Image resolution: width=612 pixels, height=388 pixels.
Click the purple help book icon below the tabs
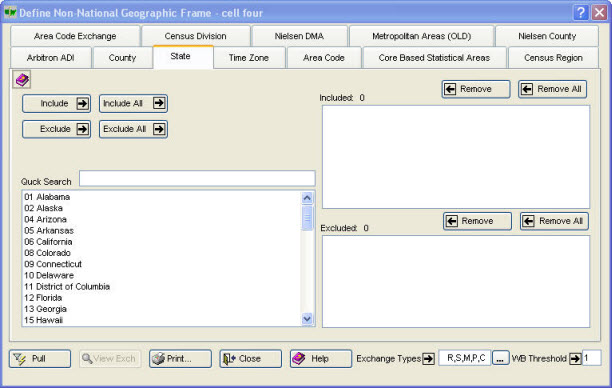22,80
